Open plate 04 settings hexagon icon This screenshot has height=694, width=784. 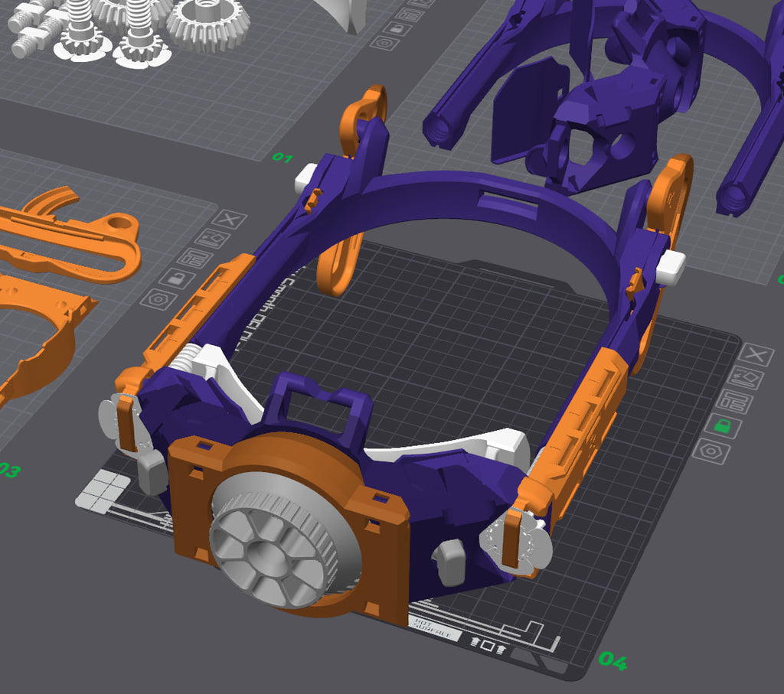[711, 451]
